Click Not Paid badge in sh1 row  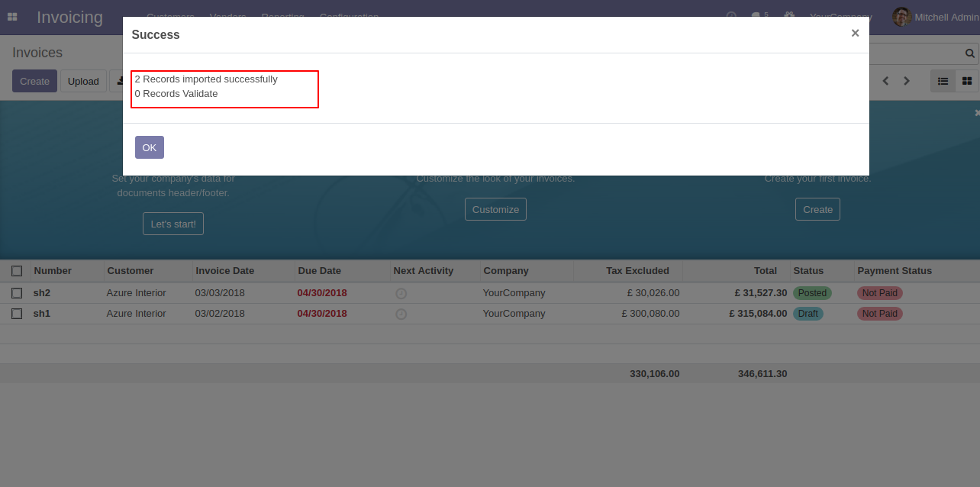[880, 314]
